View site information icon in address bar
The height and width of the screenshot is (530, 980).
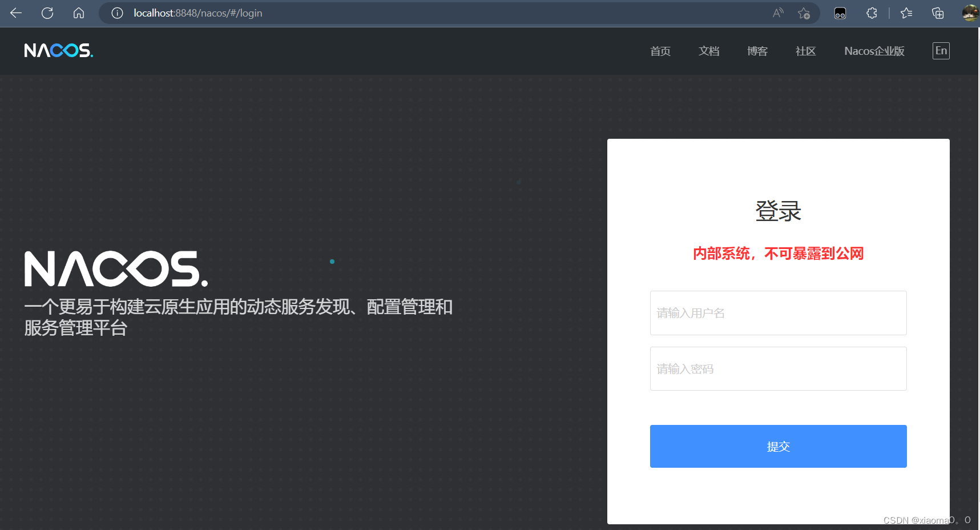point(117,13)
